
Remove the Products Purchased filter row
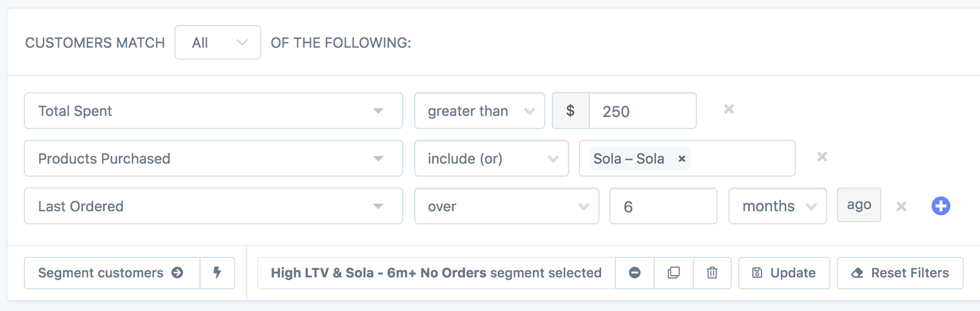[822, 157]
